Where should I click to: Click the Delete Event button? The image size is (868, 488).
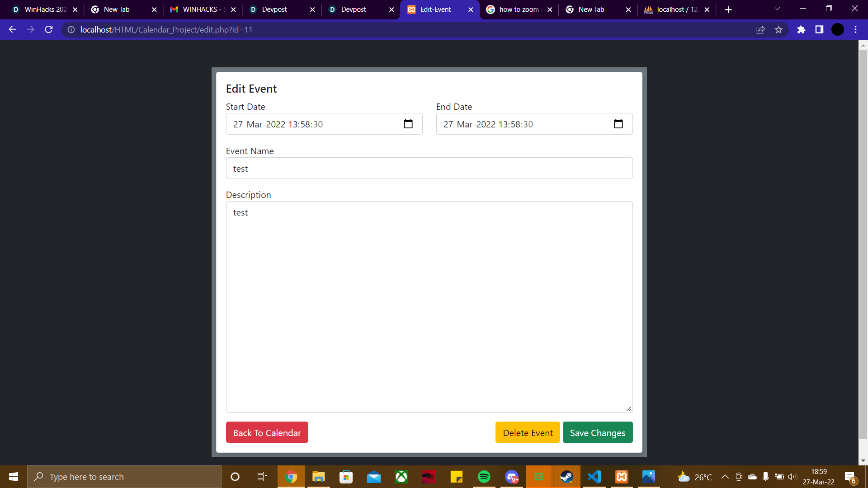coord(528,432)
